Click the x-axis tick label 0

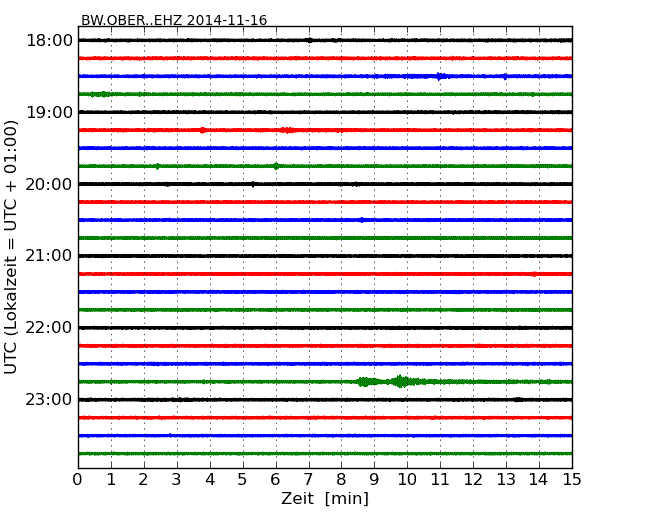(x=78, y=480)
